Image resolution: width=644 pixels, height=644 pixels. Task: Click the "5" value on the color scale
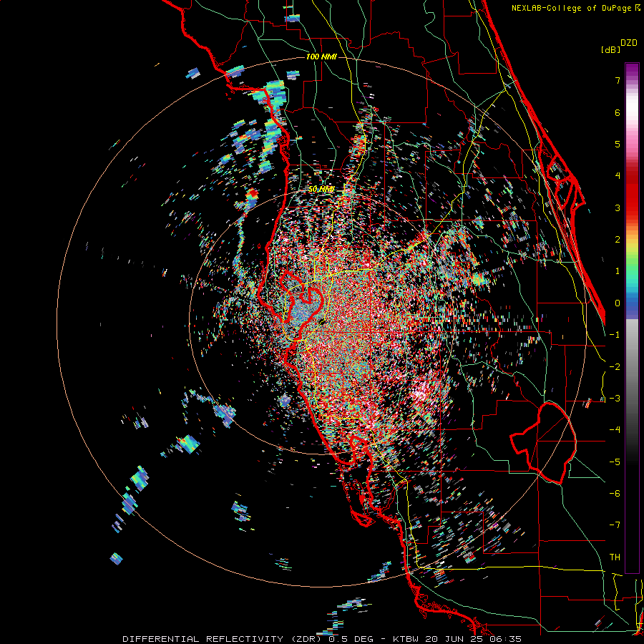point(618,144)
